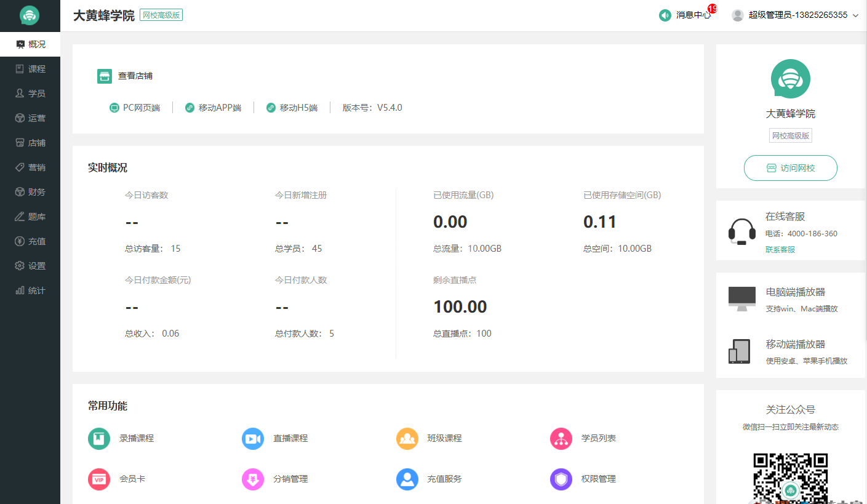Open the PC网页端 link

click(135, 108)
